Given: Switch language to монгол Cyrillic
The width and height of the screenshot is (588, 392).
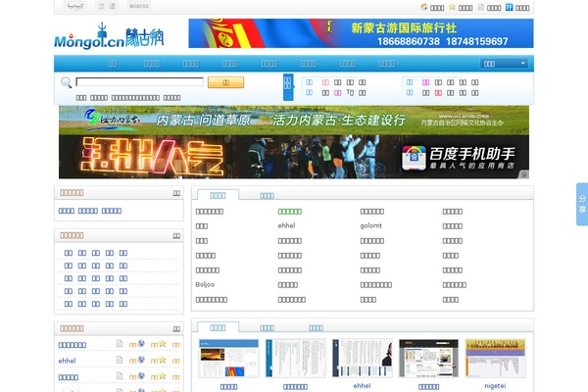Looking at the screenshot, I should pyautogui.click(x=139, y=6).
